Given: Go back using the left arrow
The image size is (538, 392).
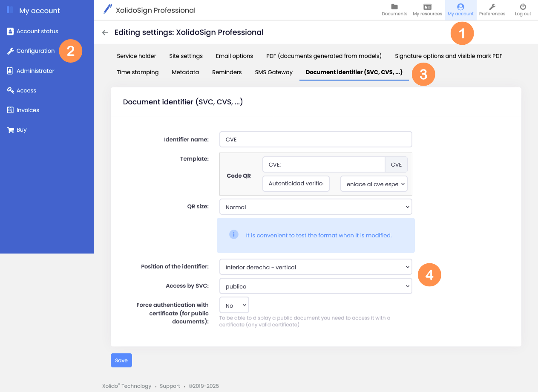Looking at the screenshot, I should click(x=105, y=32).
